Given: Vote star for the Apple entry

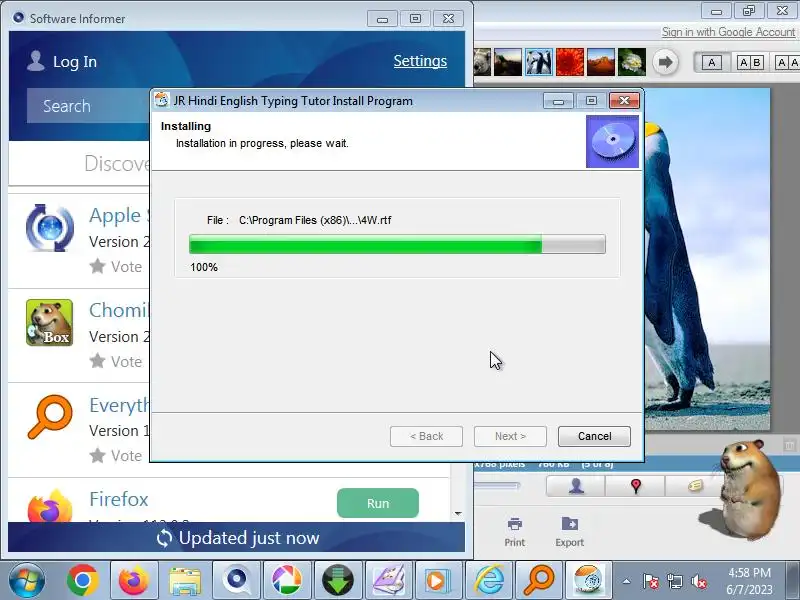Looking at the screenshot, I should point(97,266).
